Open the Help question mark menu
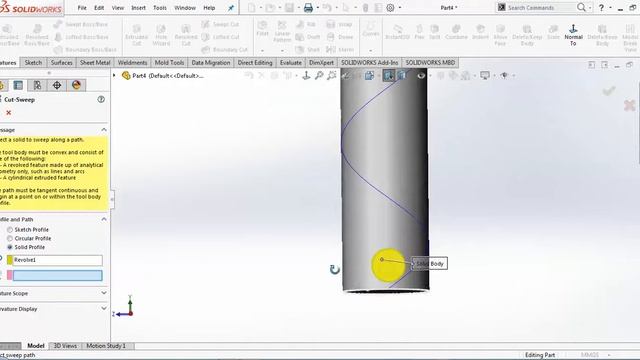This screenshot has height=360, width=640. click(601, 7)
